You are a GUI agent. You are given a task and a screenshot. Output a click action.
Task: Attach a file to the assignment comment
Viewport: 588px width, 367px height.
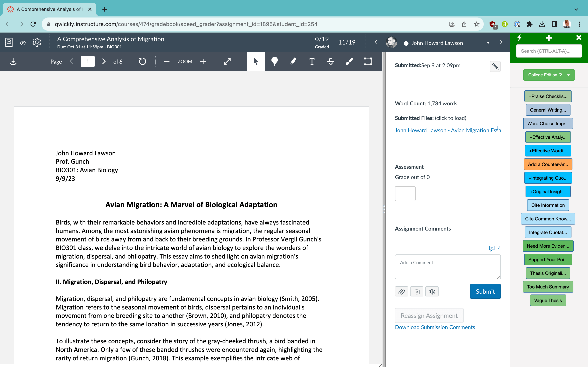click(401, 291)
